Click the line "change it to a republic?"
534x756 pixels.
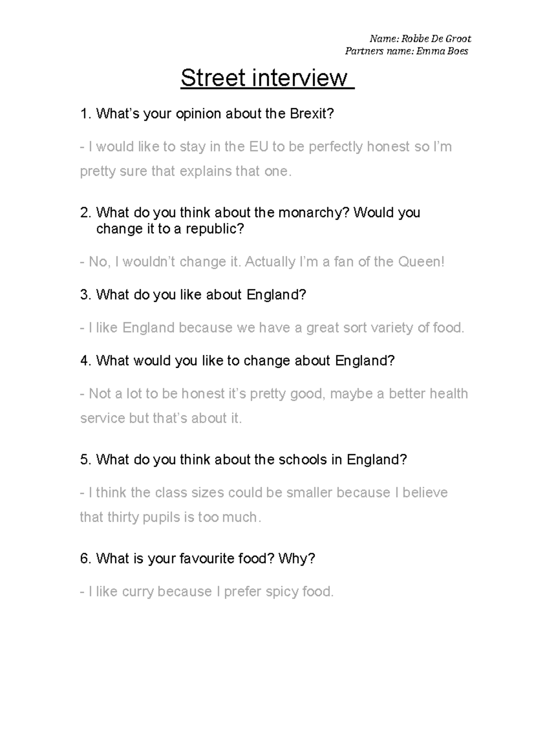(170, 229)
